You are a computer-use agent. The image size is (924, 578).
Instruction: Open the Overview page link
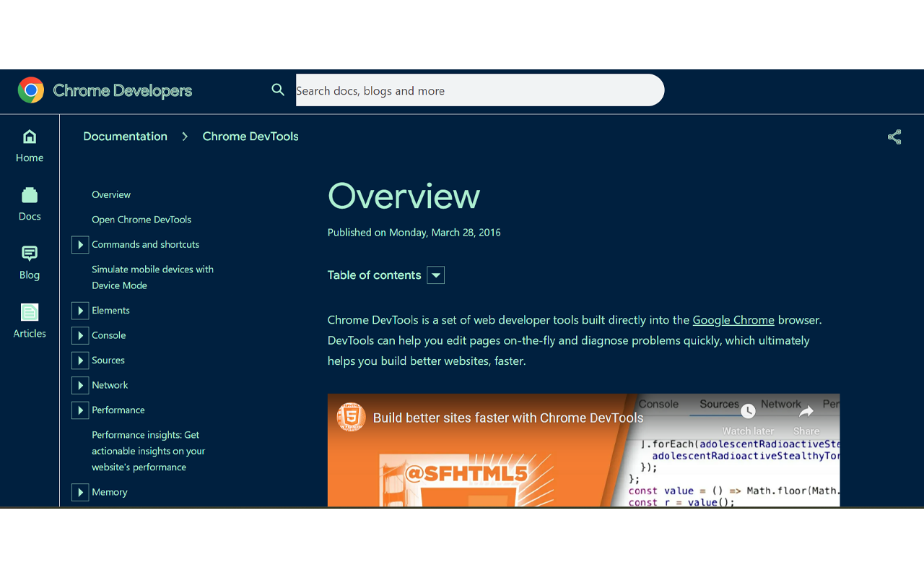pos(111,194)
